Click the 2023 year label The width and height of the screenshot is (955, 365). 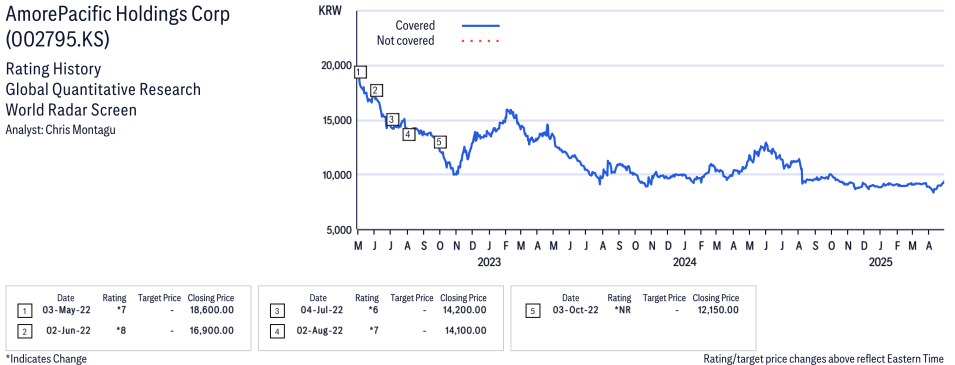click(x=488, y=263)
